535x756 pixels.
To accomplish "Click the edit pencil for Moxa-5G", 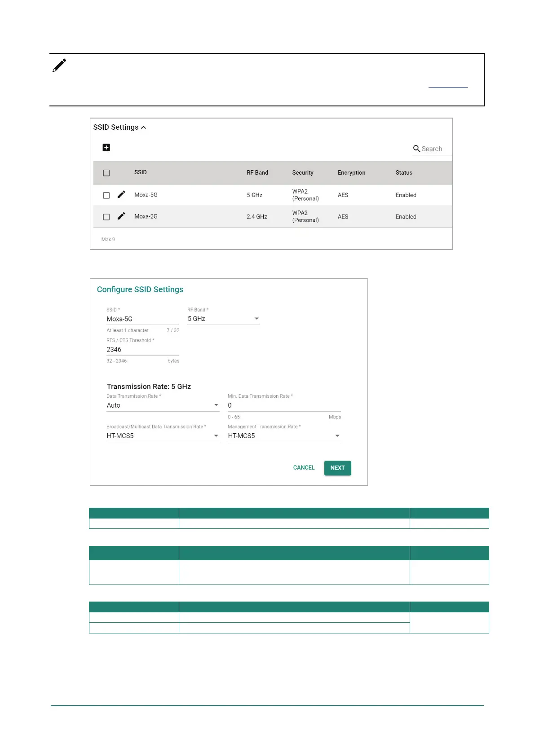I will [x=121, y=194].
